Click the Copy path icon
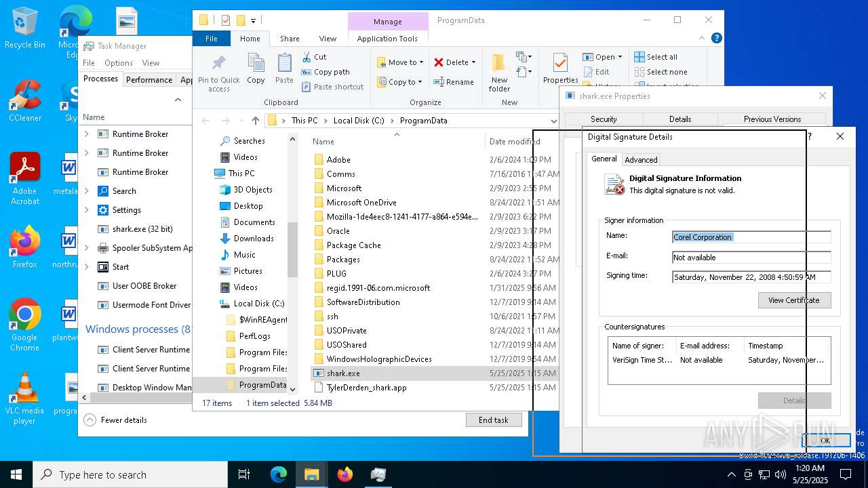Screen dimensions: 868x488 307,72
